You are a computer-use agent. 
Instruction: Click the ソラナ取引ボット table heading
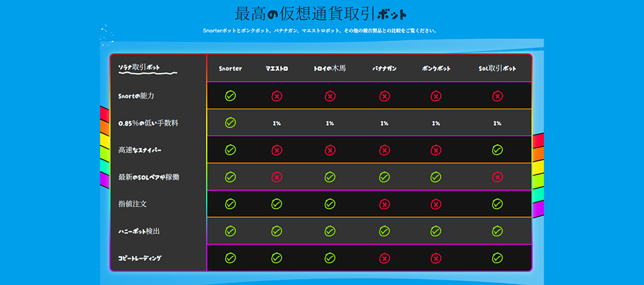(139, 67)
